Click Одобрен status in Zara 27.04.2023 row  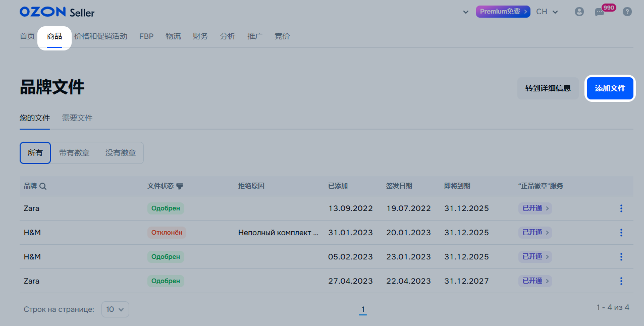[166, 281]
